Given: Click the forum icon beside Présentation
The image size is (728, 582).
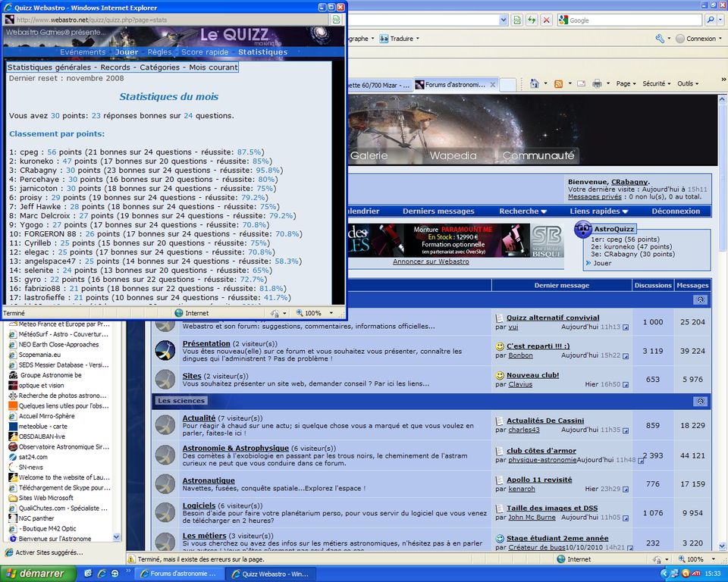Looking at the screenshot, I should coord(165,351).
